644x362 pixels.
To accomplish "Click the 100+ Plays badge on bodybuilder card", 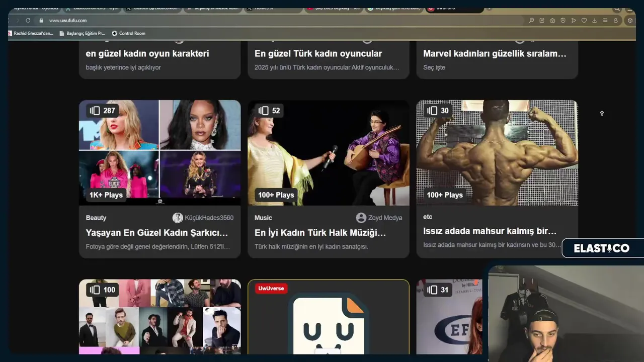I will pyautogui.click(x=445, y=195).
